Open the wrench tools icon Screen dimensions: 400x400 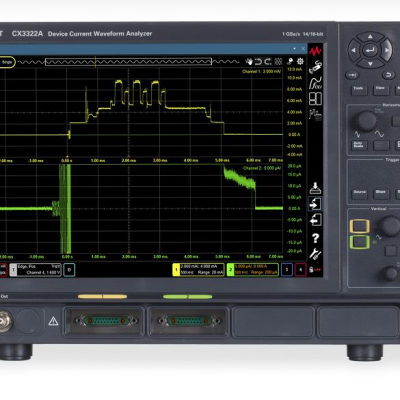315,254
